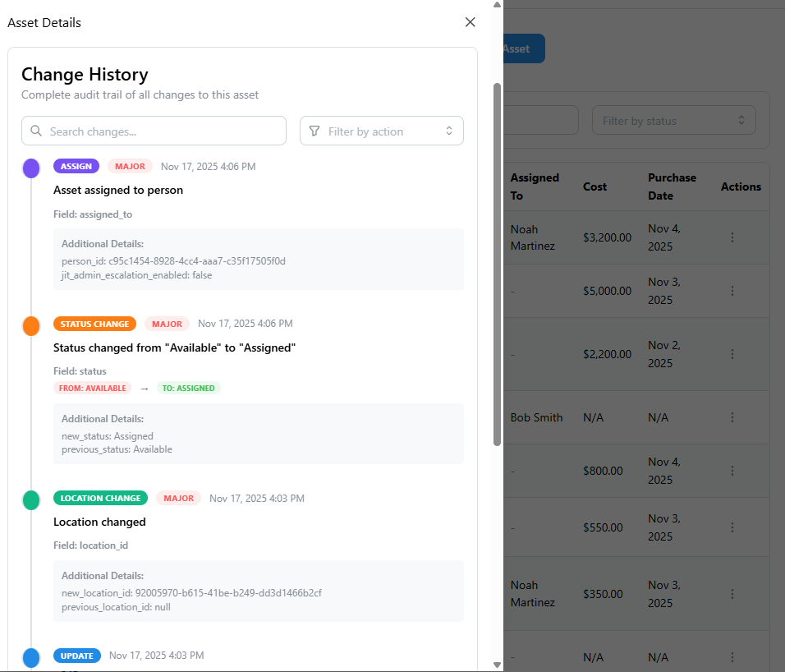Open the three-dot actions icon for Bob Smith's row
The height and width of the screenshot is (672, 785).
click(x=732, y=417)
